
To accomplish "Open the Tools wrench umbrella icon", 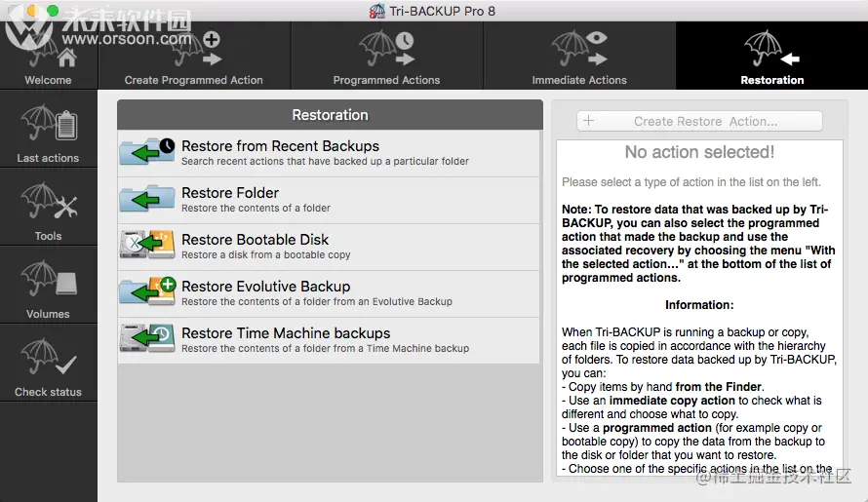I will pos(50,202).
